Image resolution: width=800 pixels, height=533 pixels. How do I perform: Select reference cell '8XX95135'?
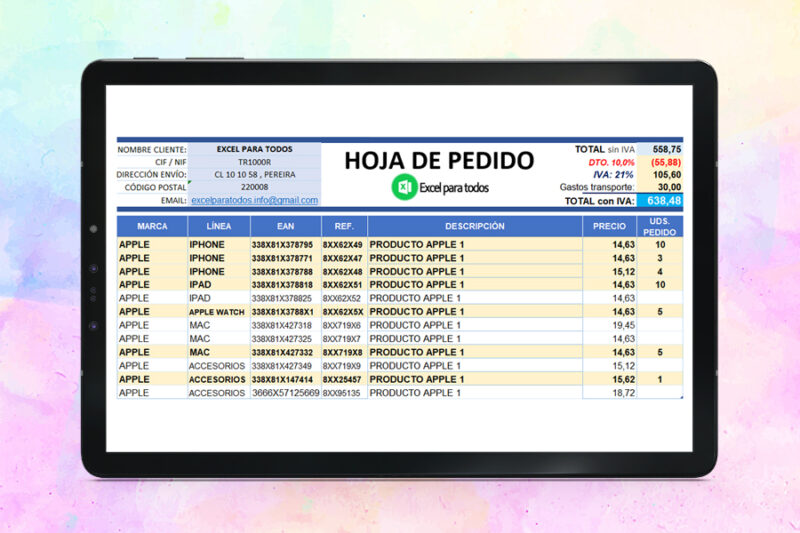[x=344, y=393]
